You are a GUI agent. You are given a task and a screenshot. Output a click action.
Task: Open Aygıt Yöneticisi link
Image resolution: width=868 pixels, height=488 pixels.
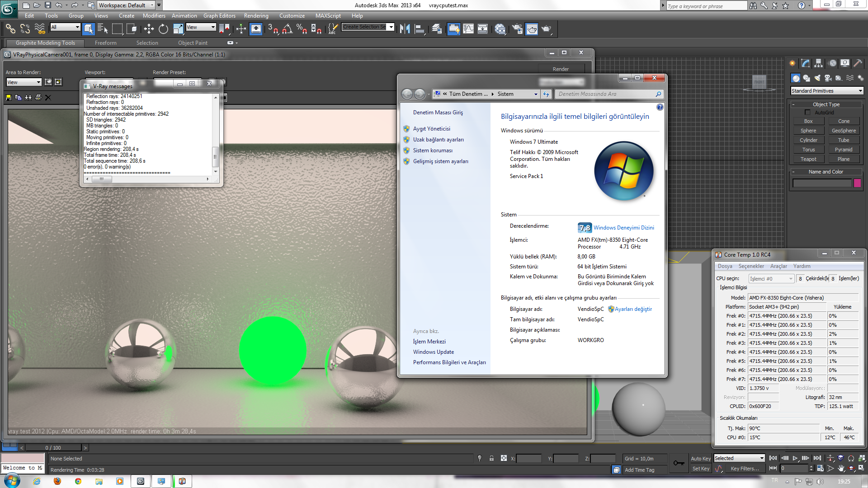pos(431,129)
